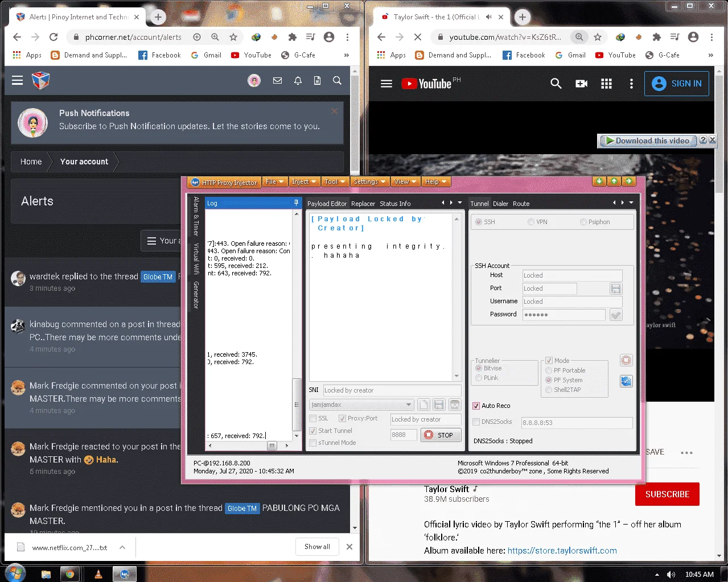728x582 pixels.
Task: Open the File dropdown menu in Injector
Action: tap(274, 181)
